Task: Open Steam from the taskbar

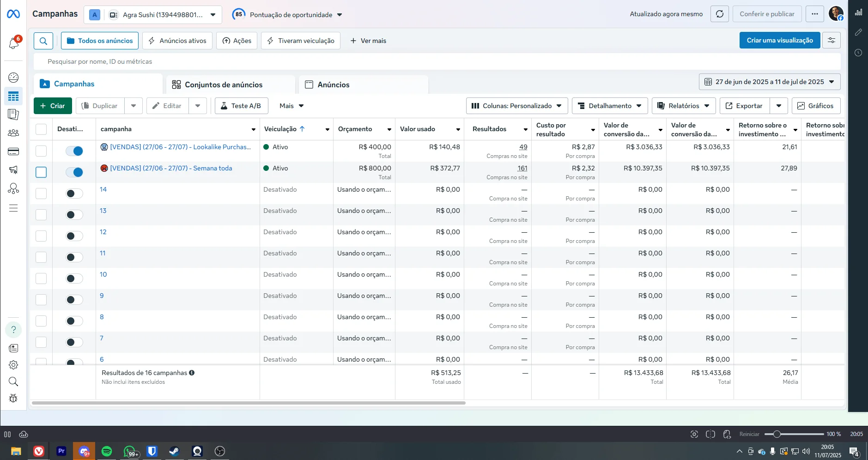Action: click(174, 451)
